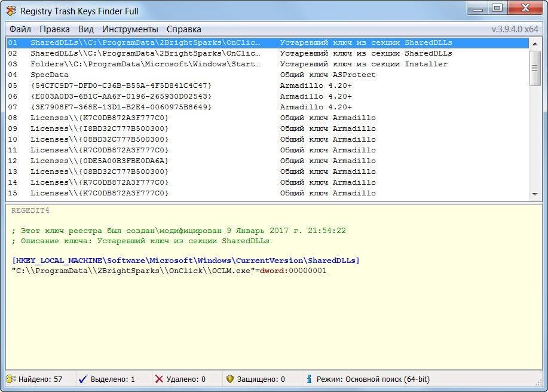The width and height of the screenshot is (548, 392).
Task: Select row 04 SpecData entry
Action: [x=268, y=75]
